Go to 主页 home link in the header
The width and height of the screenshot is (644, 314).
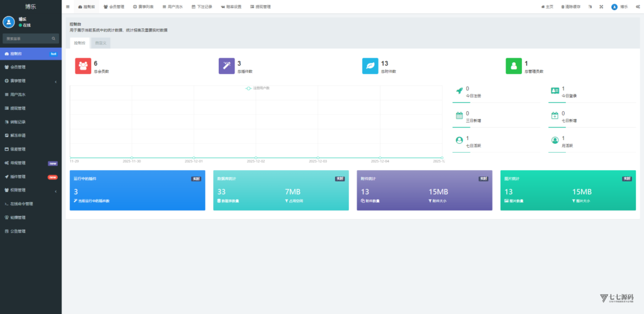(547, 7)
